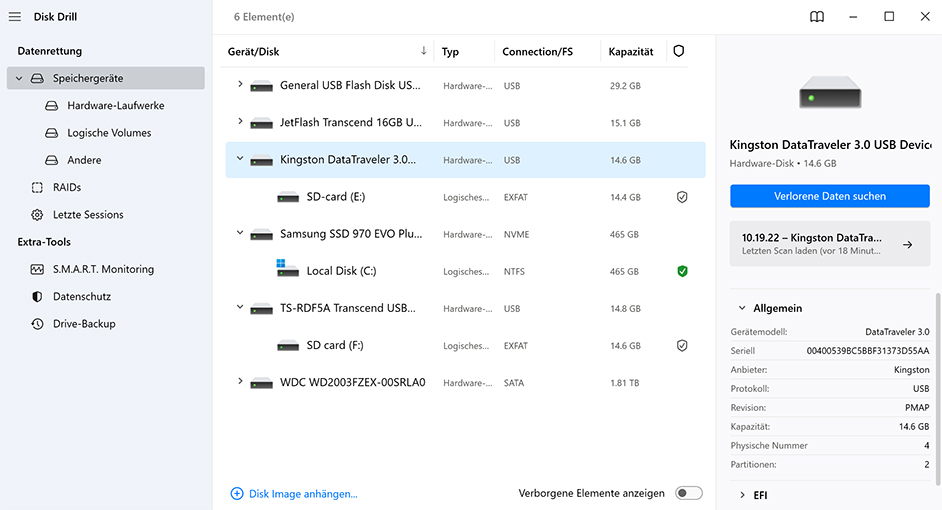Expand the EFI section
Viewport: 942px width, 510px height.
(742, 495)
